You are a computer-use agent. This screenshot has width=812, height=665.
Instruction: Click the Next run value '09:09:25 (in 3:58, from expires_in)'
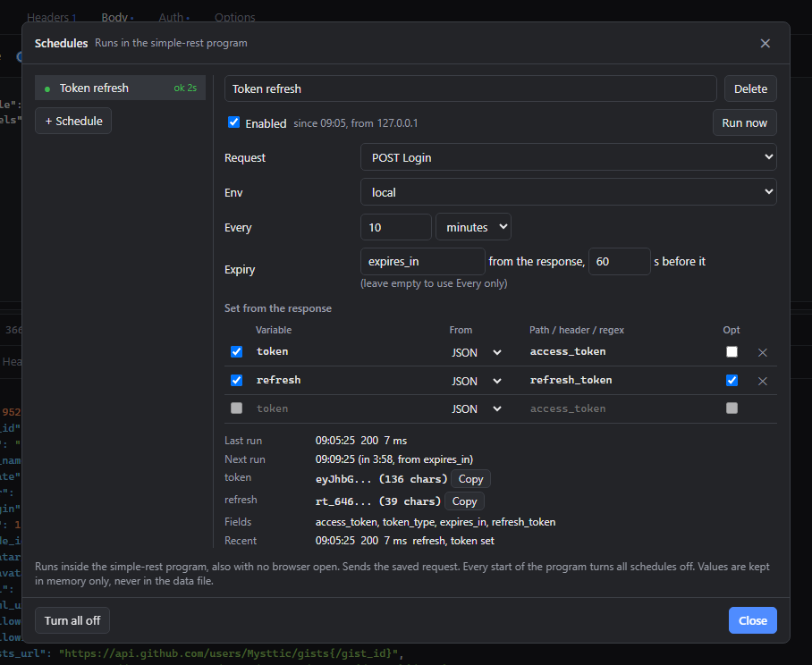(394, 459)
